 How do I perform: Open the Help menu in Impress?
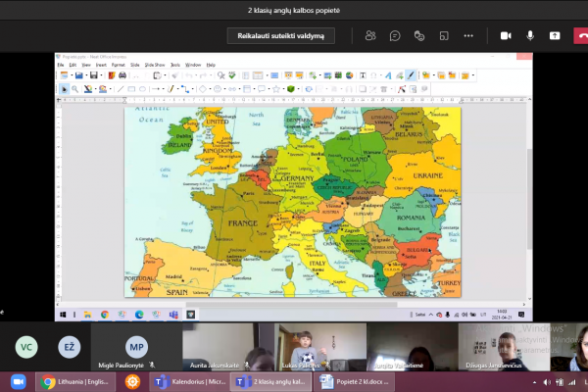(211, 65)
